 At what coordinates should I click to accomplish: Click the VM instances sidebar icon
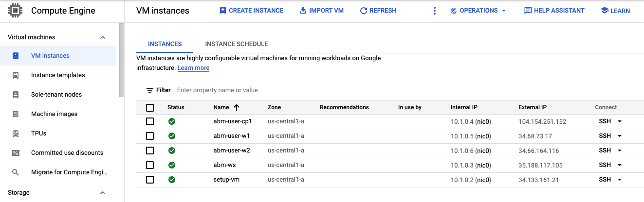16,56
